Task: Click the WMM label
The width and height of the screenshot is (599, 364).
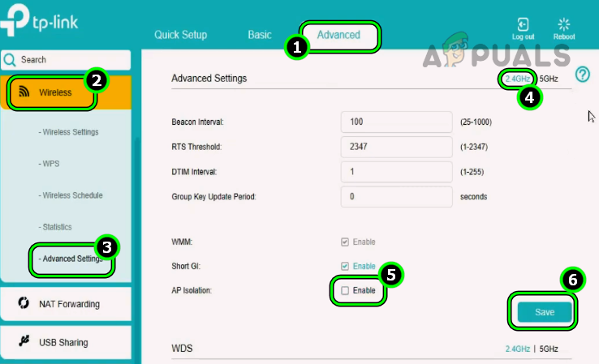Action: (x=182, y=242)
